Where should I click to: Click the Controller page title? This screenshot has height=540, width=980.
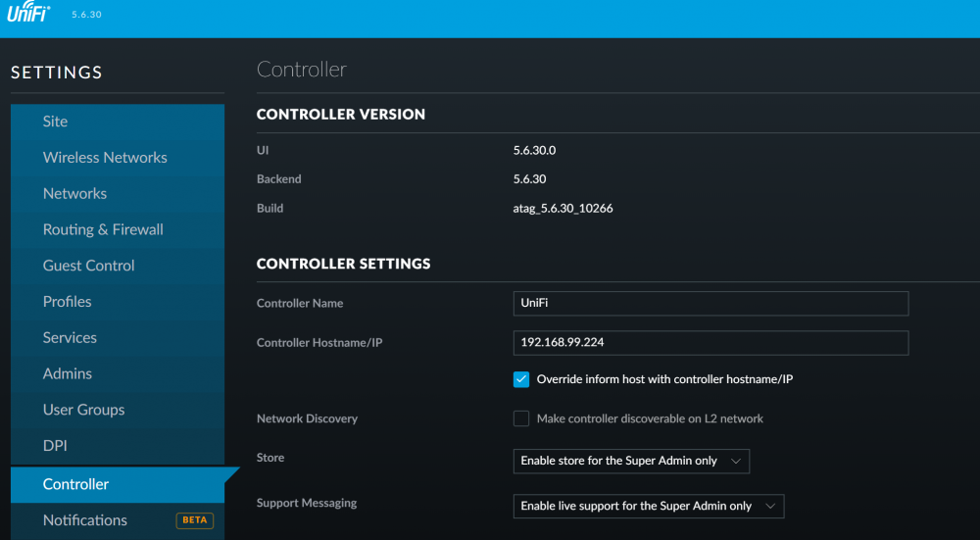(x=301, y=70)
